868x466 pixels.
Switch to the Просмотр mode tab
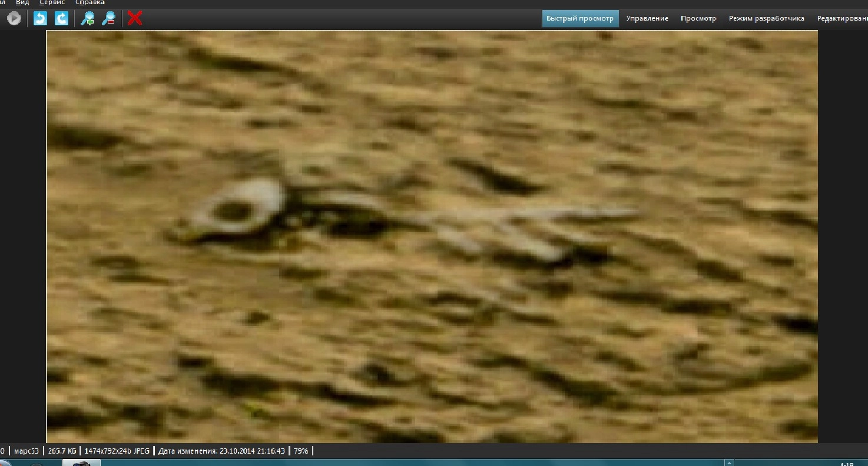click(x=698, y=19)
